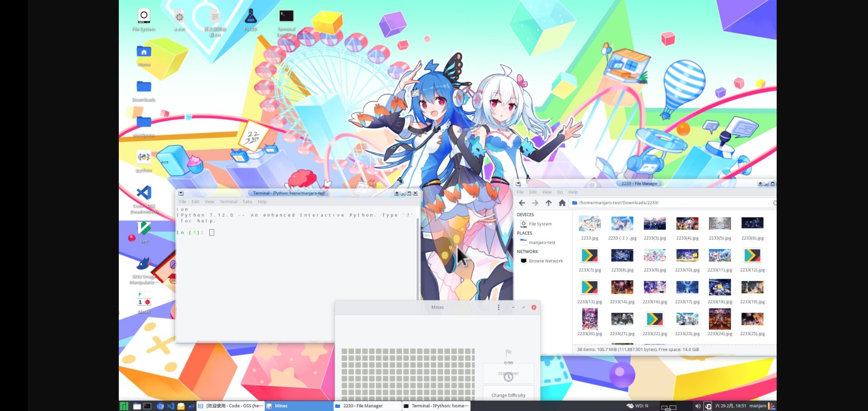
Task: Open the Mines window menu (three dots)
Action: click(x=499, y=307)
